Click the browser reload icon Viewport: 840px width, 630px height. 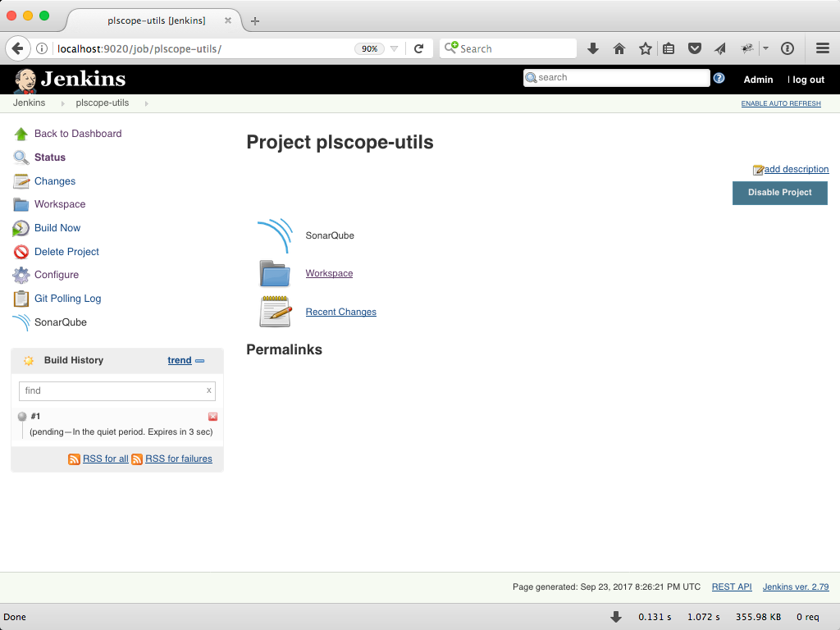(419, 48)
